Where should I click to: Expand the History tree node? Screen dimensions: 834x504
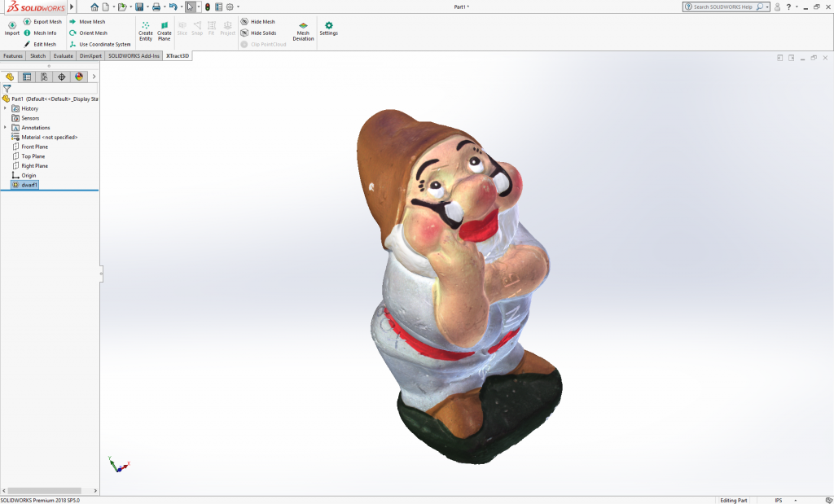[5, 108]
